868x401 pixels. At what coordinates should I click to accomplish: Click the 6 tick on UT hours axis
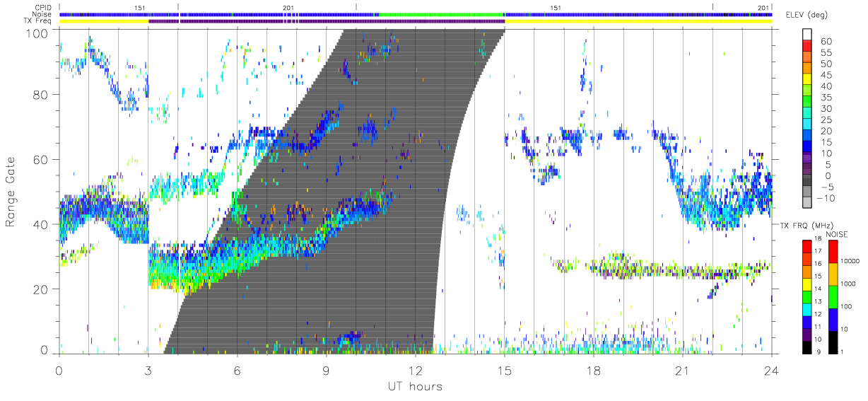pos(237,370)
